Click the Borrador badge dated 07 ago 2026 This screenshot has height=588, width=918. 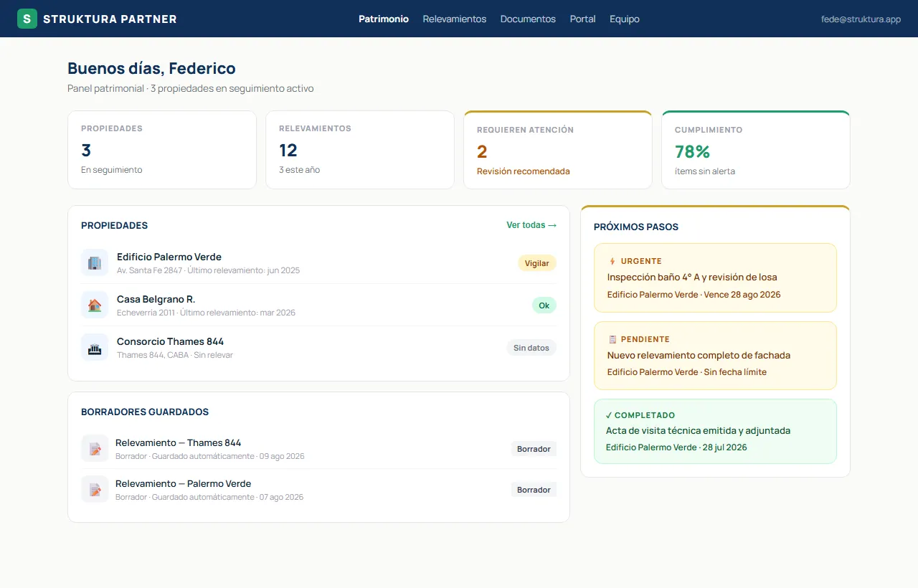click(x=534, y=490)
